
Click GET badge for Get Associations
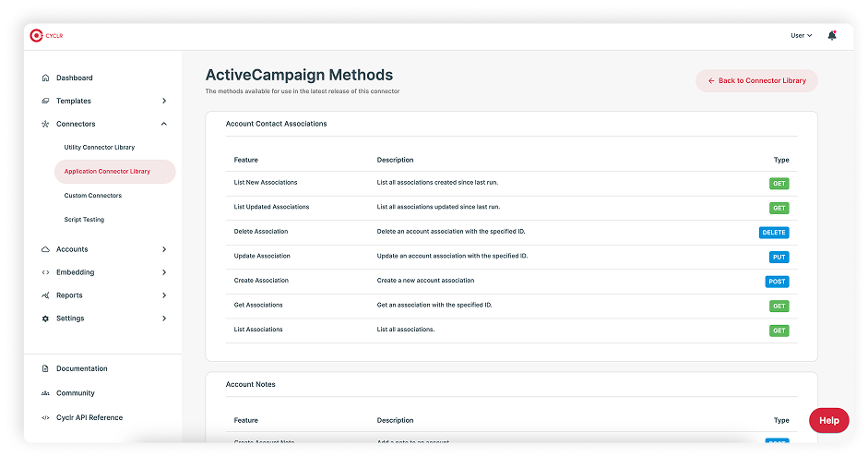tap(779, 306)
